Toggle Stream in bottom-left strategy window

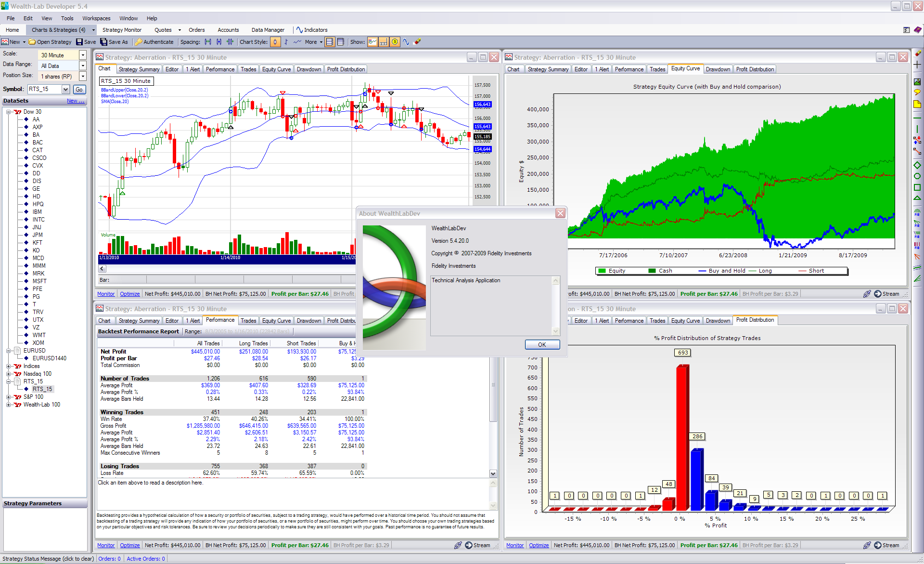477,545
